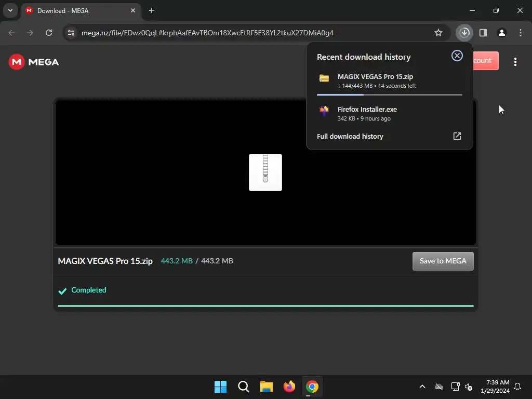Image resolution: width=532 pixels, height=399 pixels.
Task: Open the Chrome profile menu
Action: [x=502, y=33]
